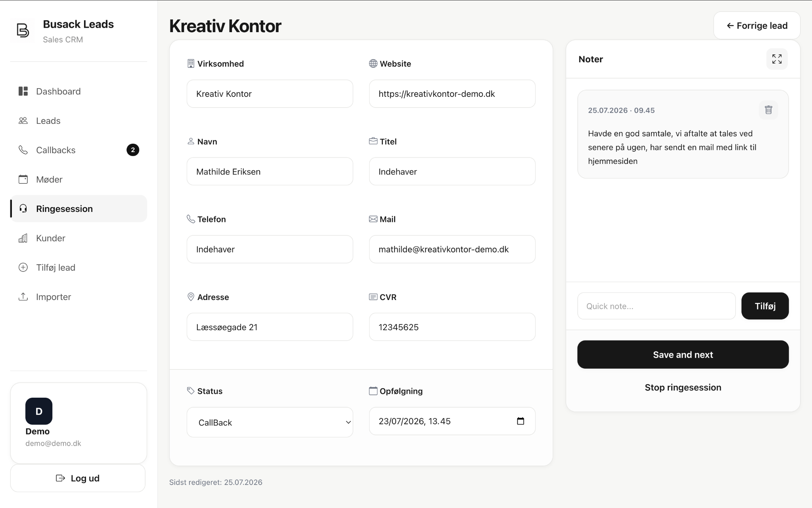Click the Kunder building icon
Viewport: 812px width, 508px height.
click(x=23, y=238)
